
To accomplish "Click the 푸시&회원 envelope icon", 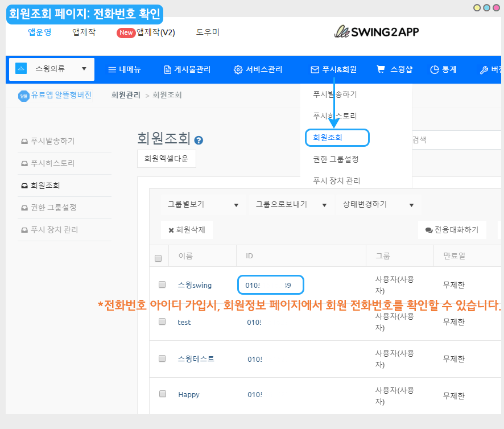I will 315,69.
